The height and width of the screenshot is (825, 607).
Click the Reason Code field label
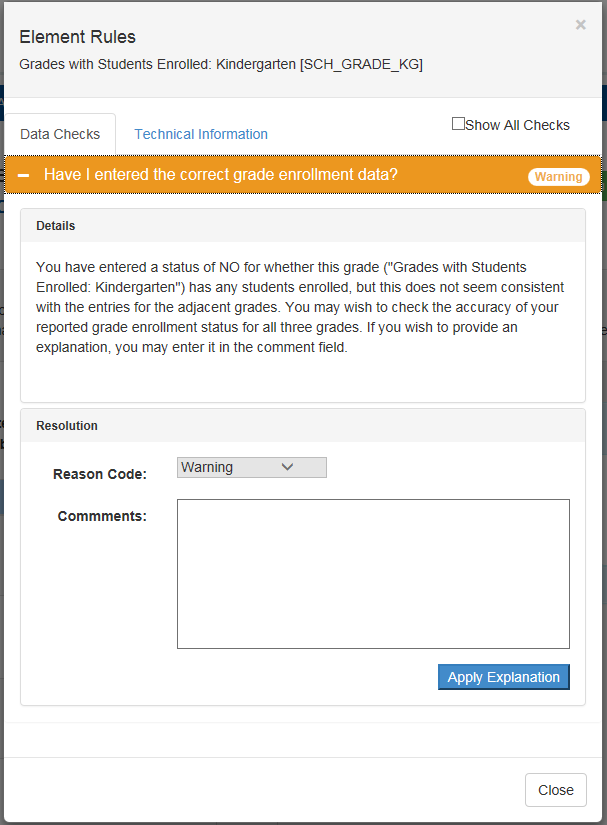[x=100, y=474]
